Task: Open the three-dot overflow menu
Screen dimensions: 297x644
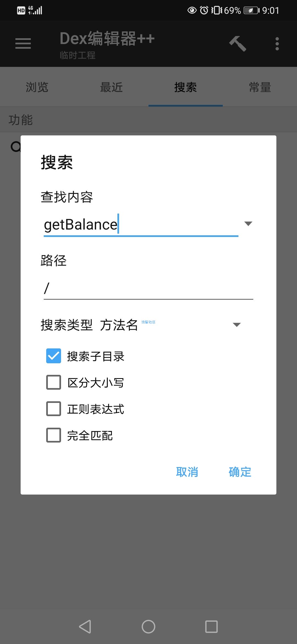Action: [277, 44]
